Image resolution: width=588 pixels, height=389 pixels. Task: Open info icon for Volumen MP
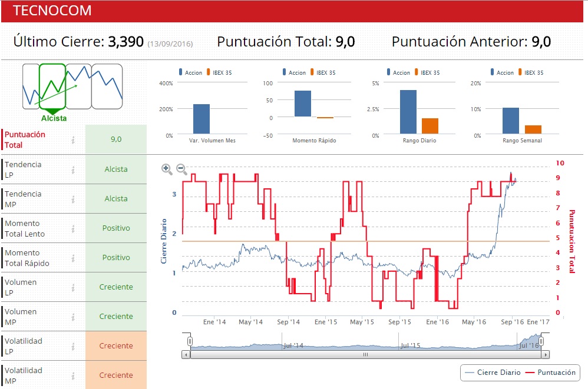[73, 317]
